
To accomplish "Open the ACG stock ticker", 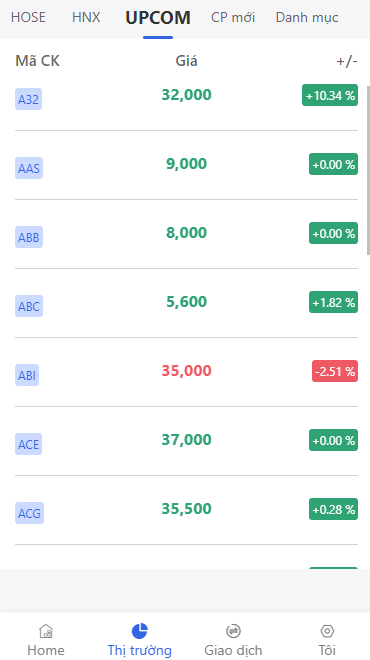I will [29, 514].
